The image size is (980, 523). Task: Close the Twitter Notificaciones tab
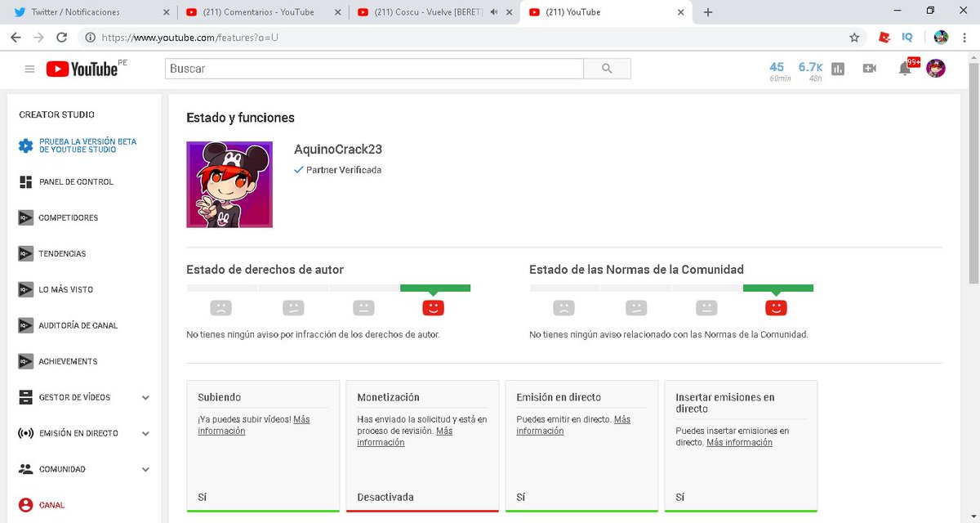tap(167, 12)
